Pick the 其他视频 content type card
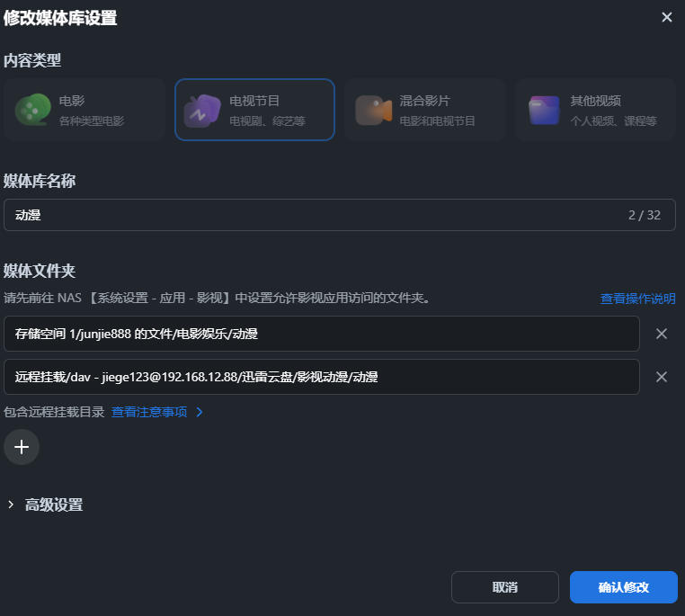Viewport: 685px width, 616px height. 595,110
